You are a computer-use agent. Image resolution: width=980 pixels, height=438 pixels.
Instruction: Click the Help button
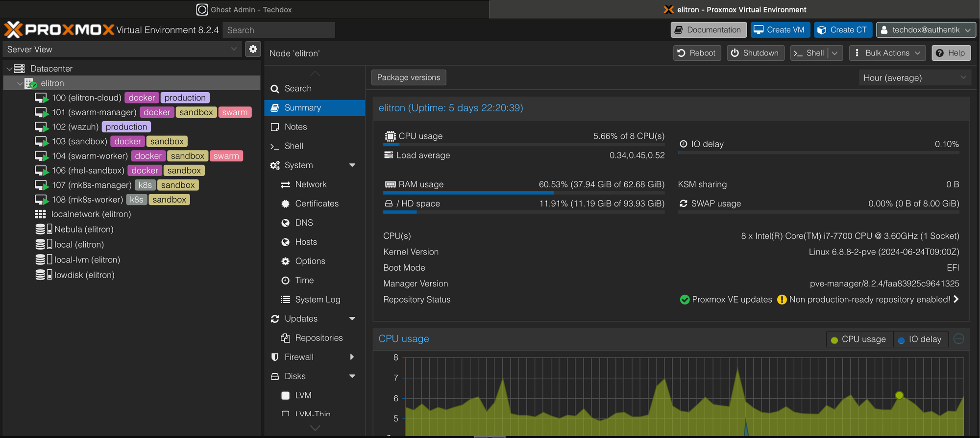pyautogui.click(x=951, y=53)
